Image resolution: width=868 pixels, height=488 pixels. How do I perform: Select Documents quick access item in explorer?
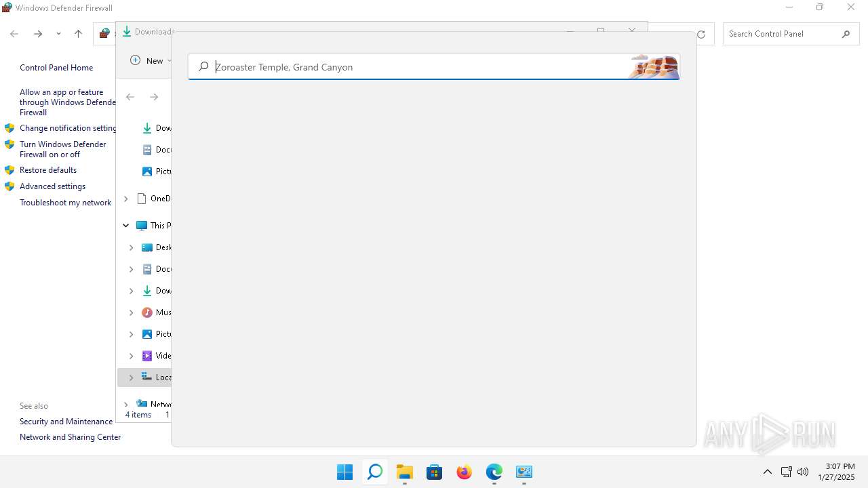156,150
